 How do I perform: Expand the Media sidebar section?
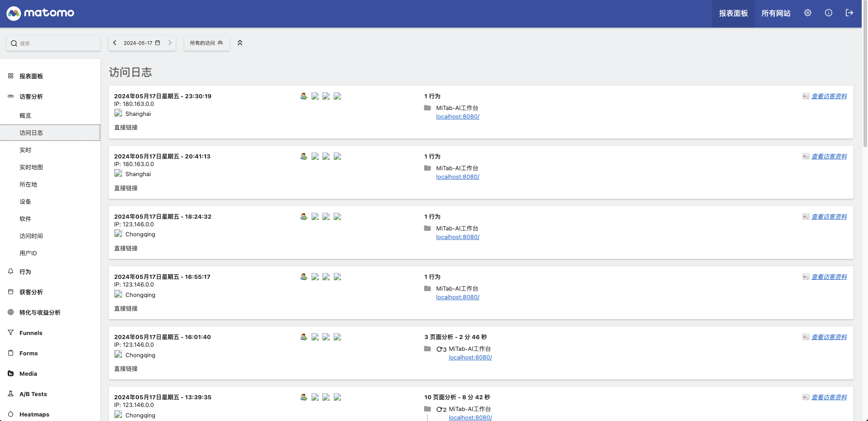coord(28,373)
